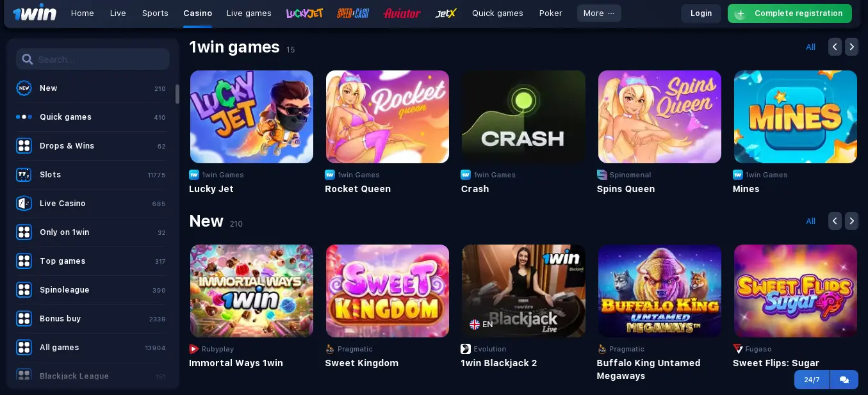Select the Slots category icon
Viewport: 868px width, 395px height.
(x=24, y=175)
